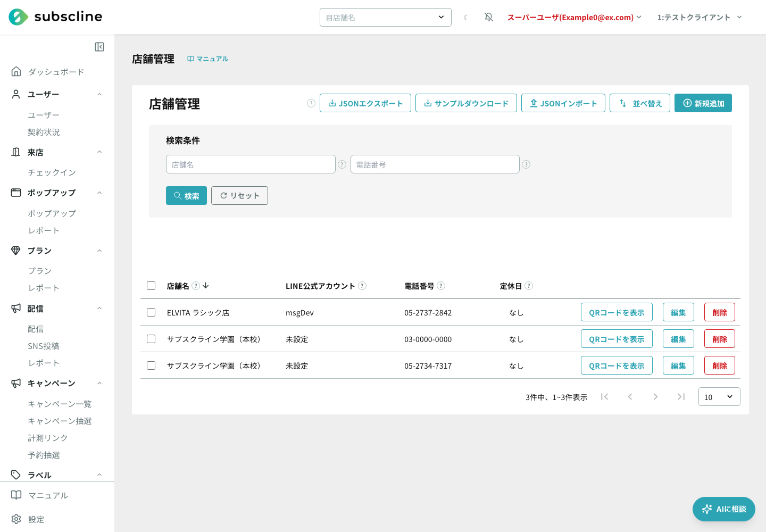Check the row with phone 03-0000-0000
The width and height of the screenshot is (766, 532).
[x=151, y=339]
